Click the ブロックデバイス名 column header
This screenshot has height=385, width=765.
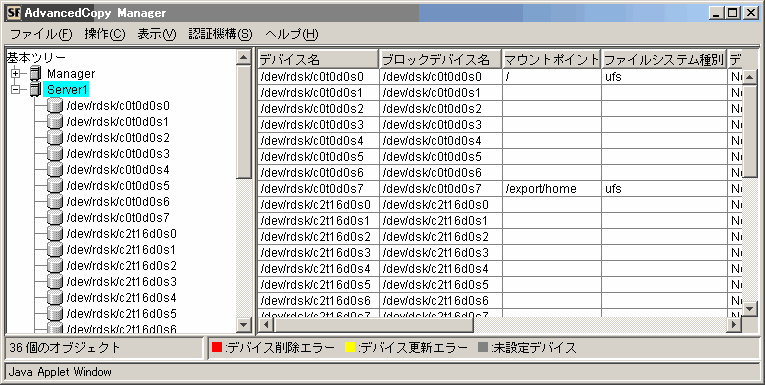[x=441, y=60]
